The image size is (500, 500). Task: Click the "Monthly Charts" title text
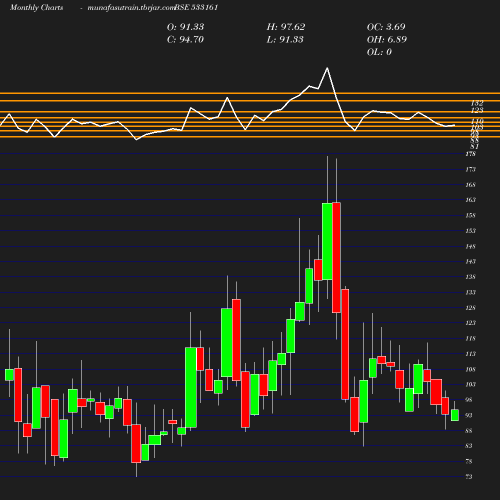coord(36,8)
